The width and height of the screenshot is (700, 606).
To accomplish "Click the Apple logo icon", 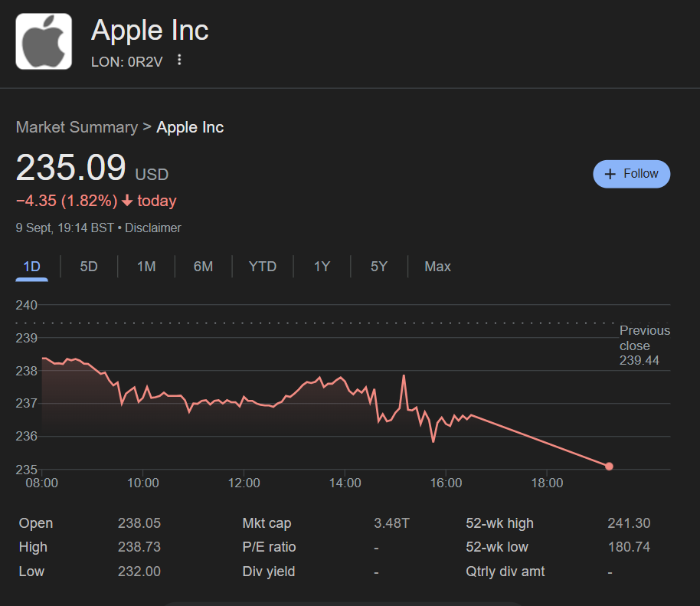I will [44, 41].
